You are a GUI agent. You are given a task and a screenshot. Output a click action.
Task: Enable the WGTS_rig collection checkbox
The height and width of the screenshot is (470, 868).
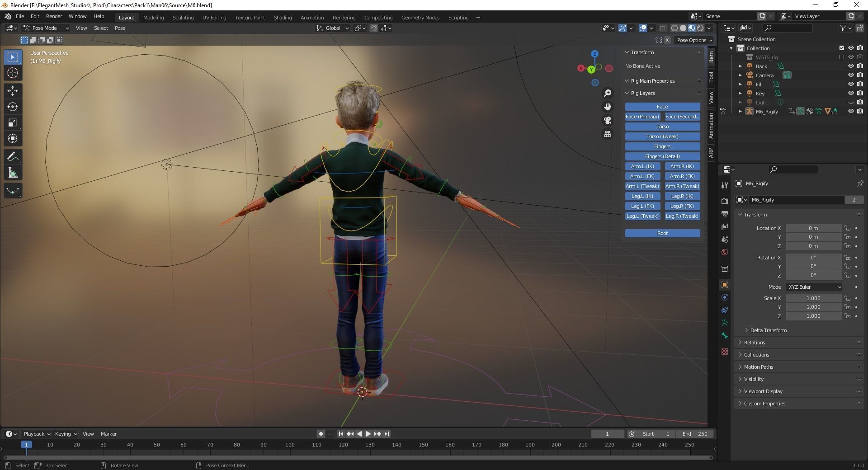click(x=841, y=57)
